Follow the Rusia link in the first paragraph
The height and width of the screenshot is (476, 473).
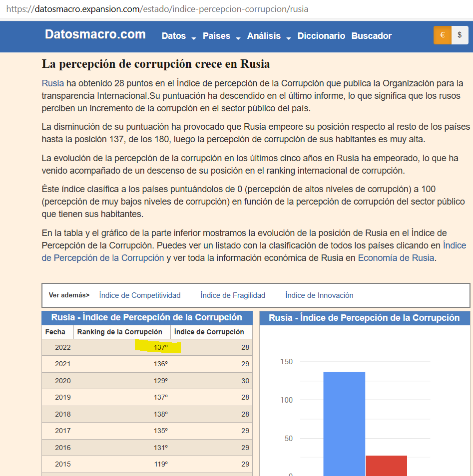coord(52,83)
